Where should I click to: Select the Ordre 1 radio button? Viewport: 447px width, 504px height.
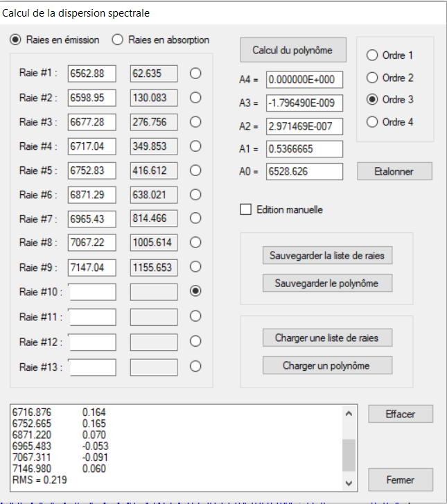point(372,55)
